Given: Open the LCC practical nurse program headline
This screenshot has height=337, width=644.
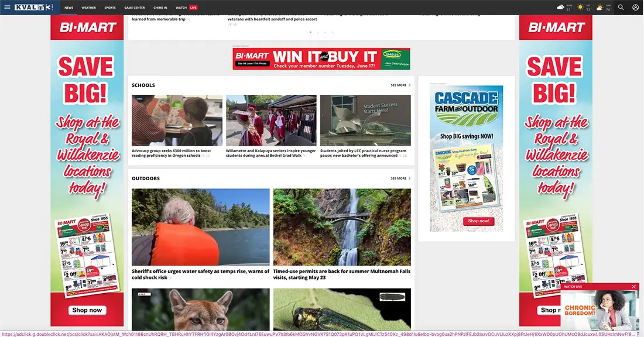Looking at the screenshot, I should pos(363,153).
